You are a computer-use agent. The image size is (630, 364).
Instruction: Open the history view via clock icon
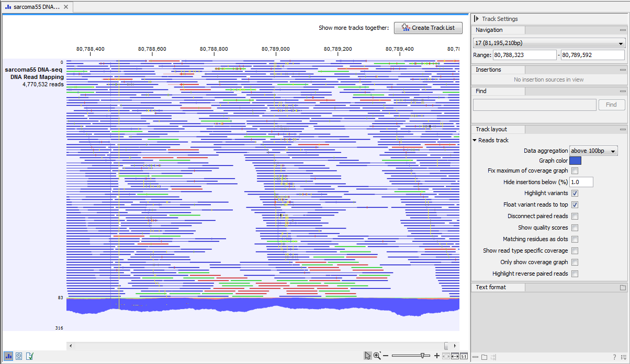19,356
